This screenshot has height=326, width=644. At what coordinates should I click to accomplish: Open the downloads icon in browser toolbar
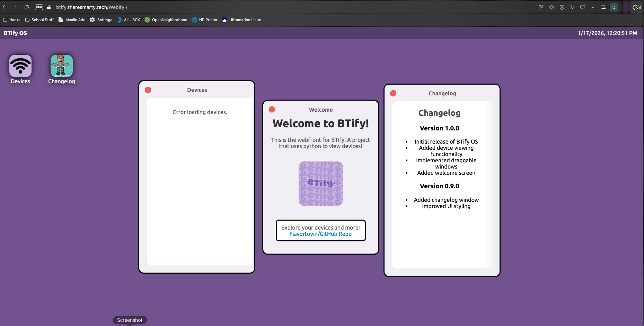pyautogui.click(x=593, y=7)
